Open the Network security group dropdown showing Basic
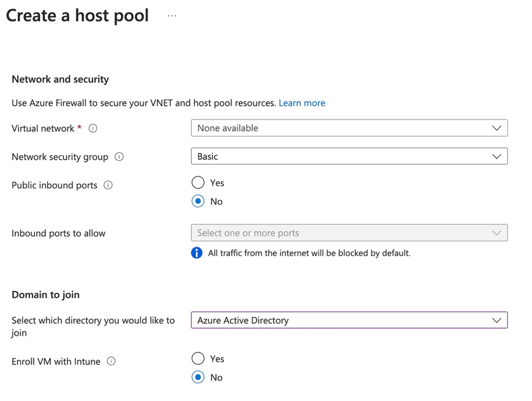This screenshot has width=532, height=401. coord(349,156)
